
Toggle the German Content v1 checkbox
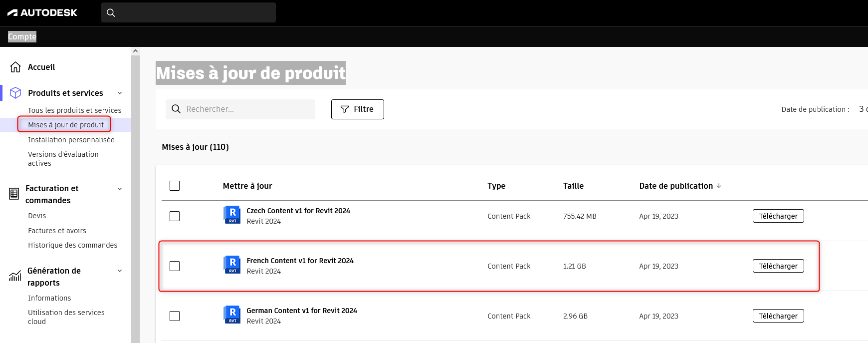coord(175,316)
